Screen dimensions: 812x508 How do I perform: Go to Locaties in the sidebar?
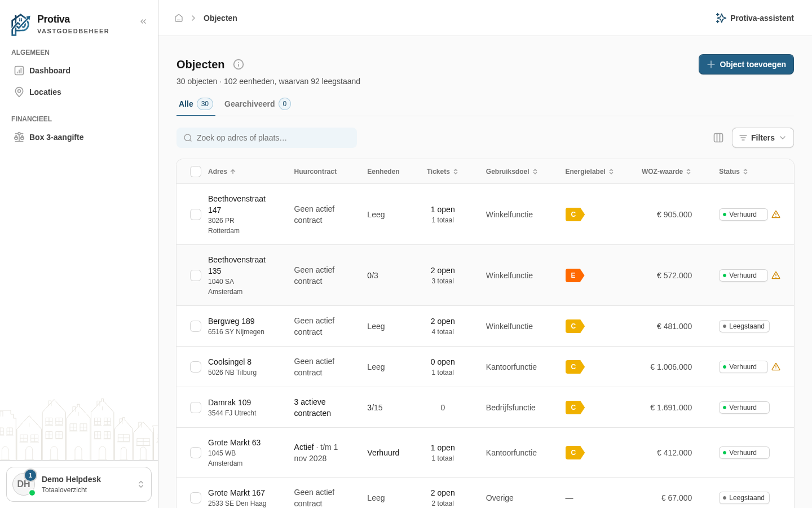79,92
